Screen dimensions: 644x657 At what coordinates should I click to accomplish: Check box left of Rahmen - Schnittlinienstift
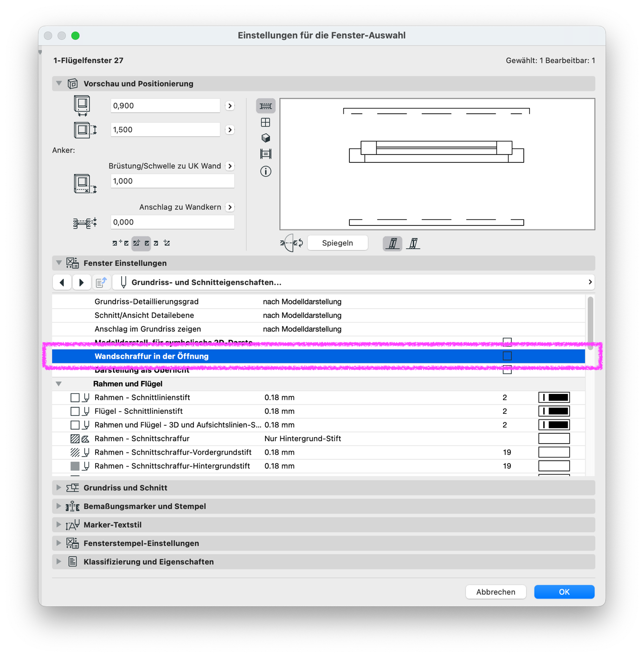click(x=75, y=398)
